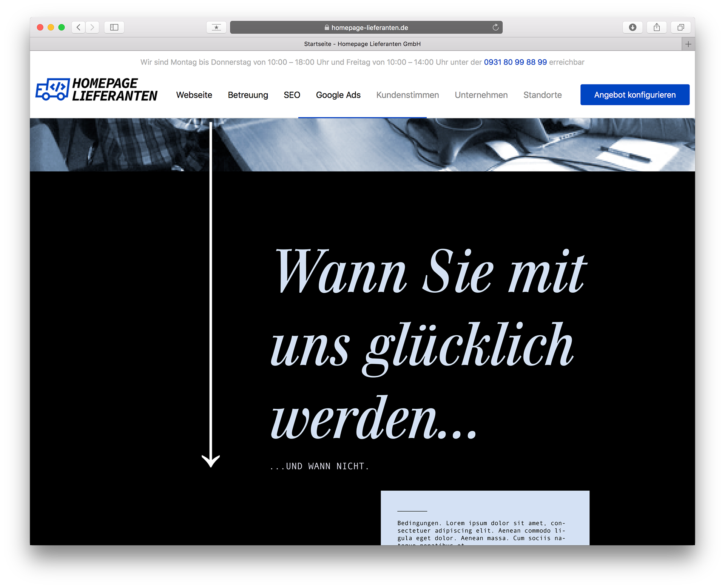Click the Safari back arrow button
Screen dimensions: 725x588
[79, 27]
